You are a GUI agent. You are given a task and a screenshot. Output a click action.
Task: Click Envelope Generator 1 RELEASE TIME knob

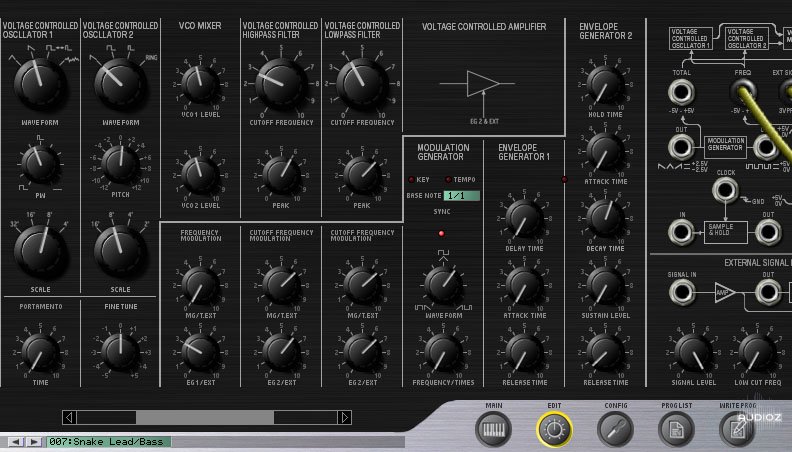pyautogui.click(x=524, y=352)
